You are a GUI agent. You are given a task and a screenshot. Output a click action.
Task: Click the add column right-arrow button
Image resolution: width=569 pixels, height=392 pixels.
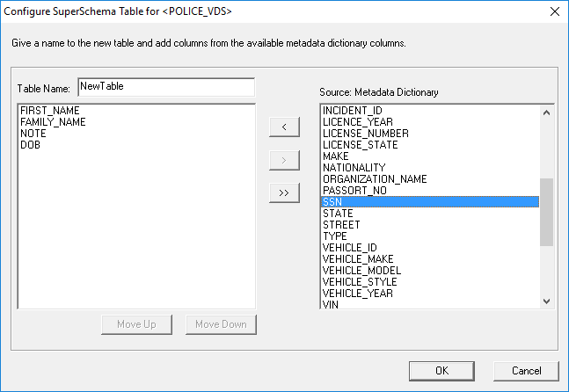pos(284,160)
